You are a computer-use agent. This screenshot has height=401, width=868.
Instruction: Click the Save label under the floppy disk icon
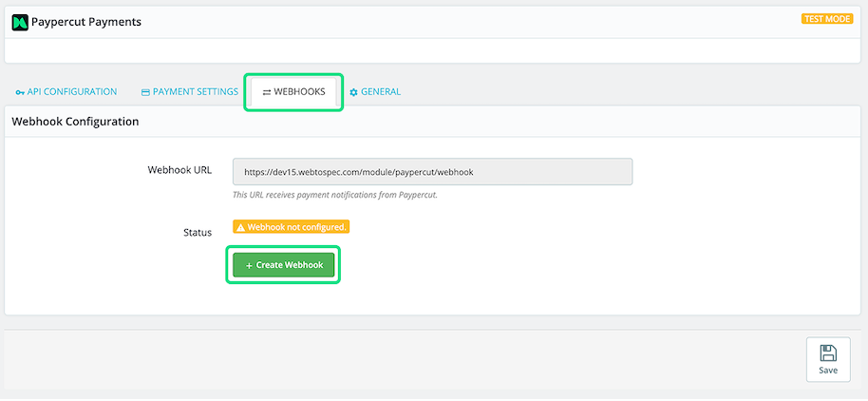828,370
